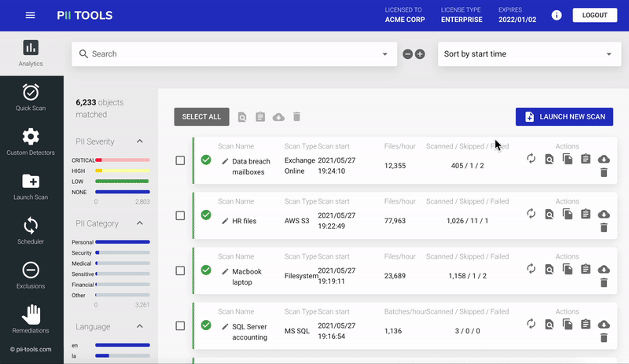629x364 pixels.
Task: Download HR files scan results
Action: (x=604, y=215)
